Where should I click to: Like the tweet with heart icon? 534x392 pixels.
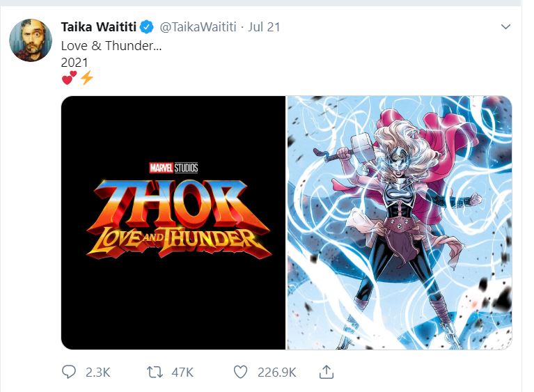[240, 373]
